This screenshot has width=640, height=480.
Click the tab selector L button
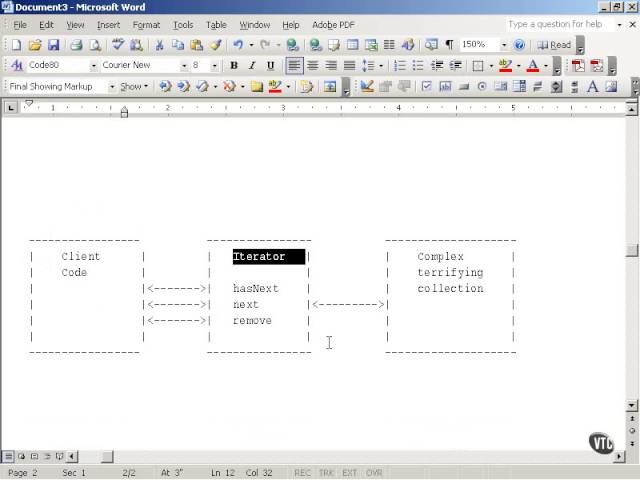click(x=11, y=108)
